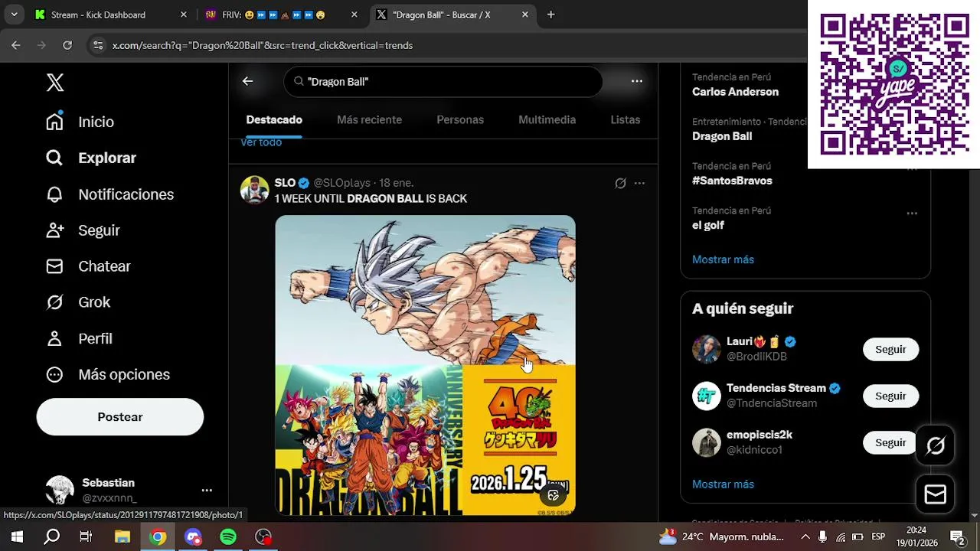Open Windows Start menu
Viewport: 980px width, 551px height.
pyautogui.click(x=17, y=536)
